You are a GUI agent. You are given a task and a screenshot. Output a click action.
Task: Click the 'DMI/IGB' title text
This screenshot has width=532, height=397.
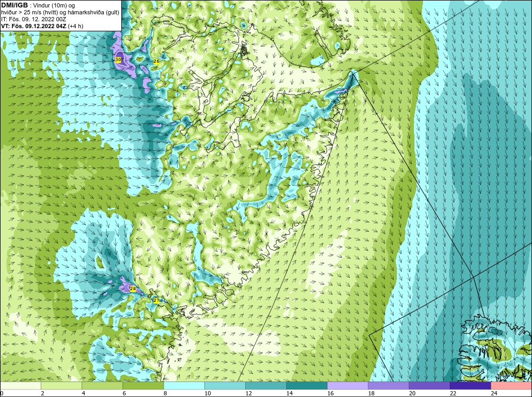pos(14,5)
